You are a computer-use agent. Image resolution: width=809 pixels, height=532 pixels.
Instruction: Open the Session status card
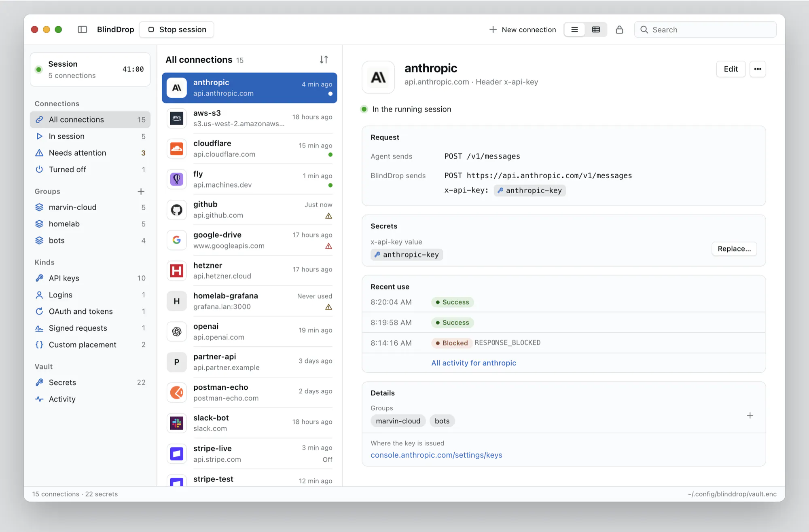click(x=90, y=70)
